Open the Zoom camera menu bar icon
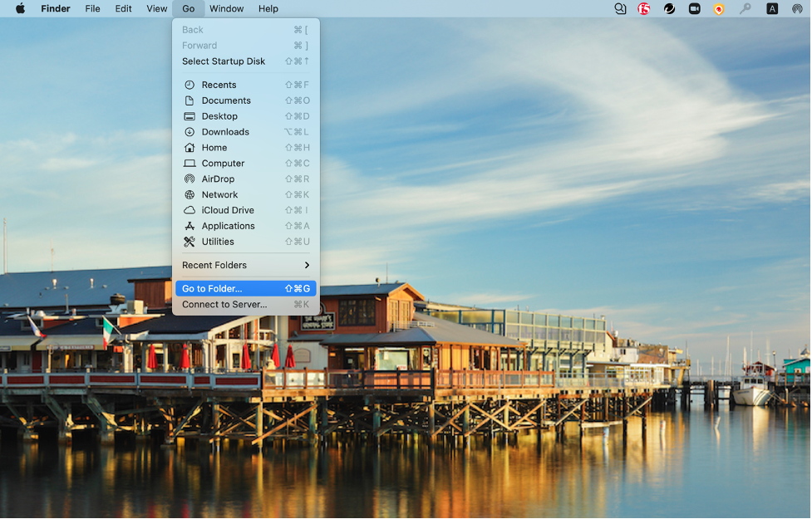Viewport: 812px width, 519px height. [694, 8]
